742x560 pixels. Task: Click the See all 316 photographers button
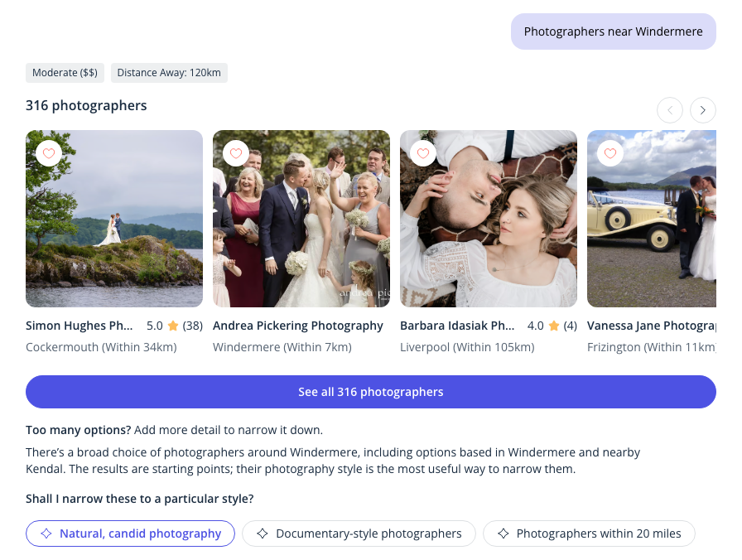pos(370,392)
